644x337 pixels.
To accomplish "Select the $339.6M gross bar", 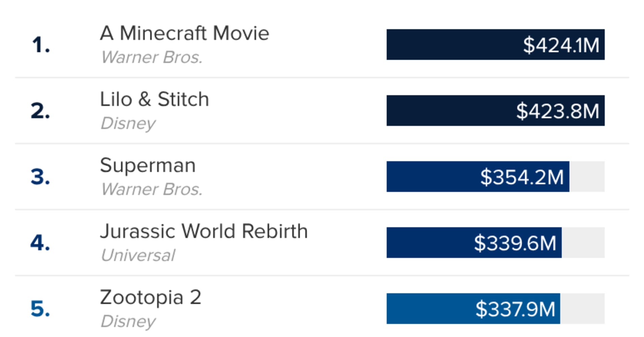I will tap(474, 243).
